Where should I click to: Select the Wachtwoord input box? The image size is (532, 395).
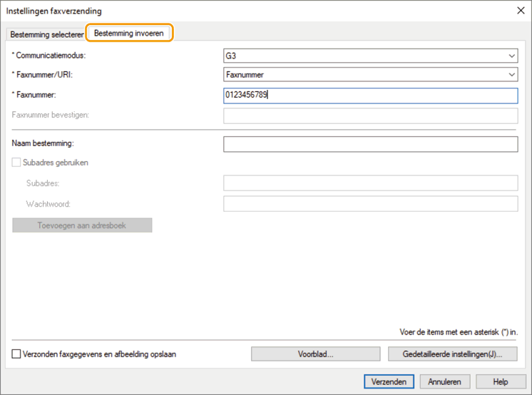coord(370,204)
